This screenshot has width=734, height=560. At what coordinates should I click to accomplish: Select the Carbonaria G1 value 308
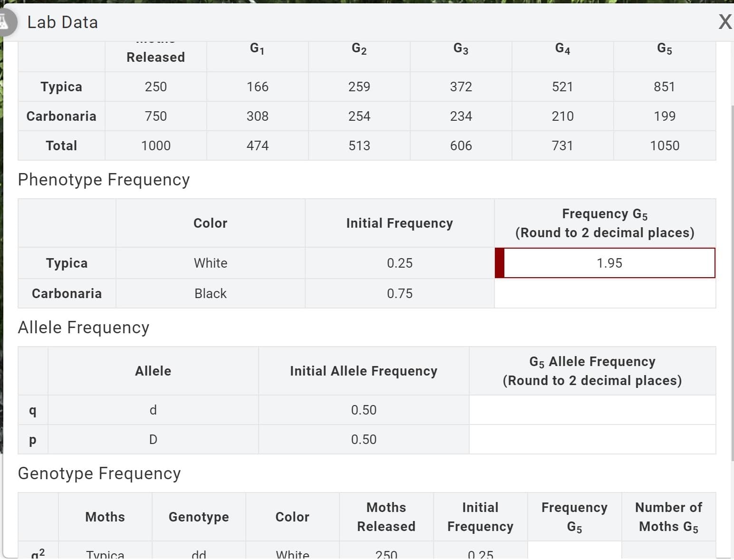(x=257, y=116)
